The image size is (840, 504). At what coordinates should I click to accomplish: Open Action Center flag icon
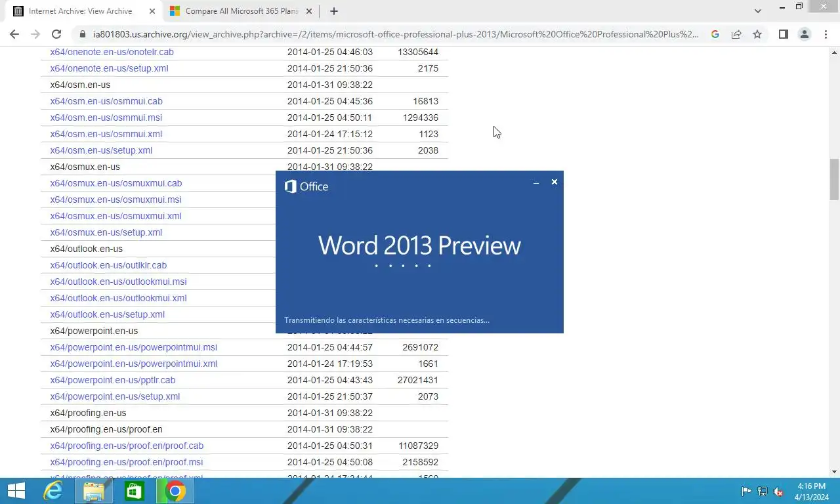pyautogui.click(x=746, y=492)
